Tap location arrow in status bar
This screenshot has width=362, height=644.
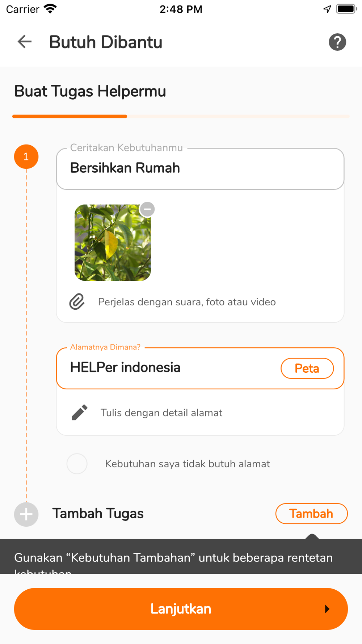[327, 9]
